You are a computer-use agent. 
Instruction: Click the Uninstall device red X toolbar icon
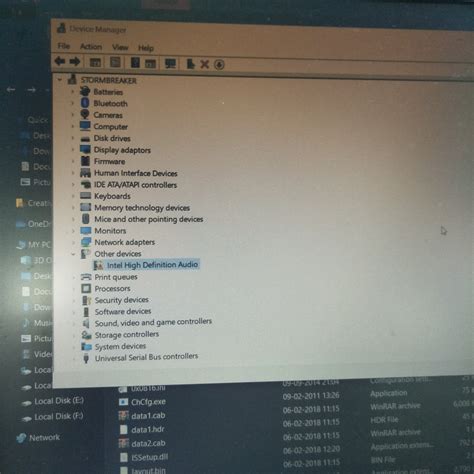(x=204, y=64)
